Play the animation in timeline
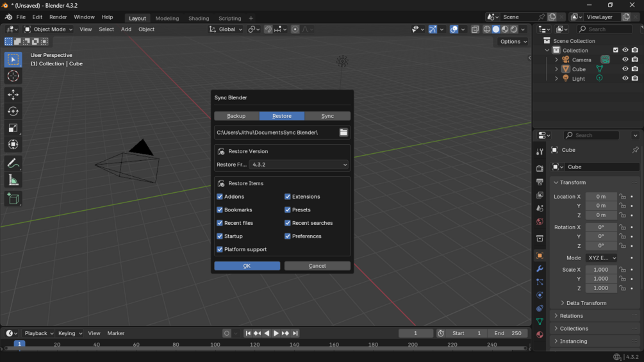The image size is (644, 362). point(276,333)
